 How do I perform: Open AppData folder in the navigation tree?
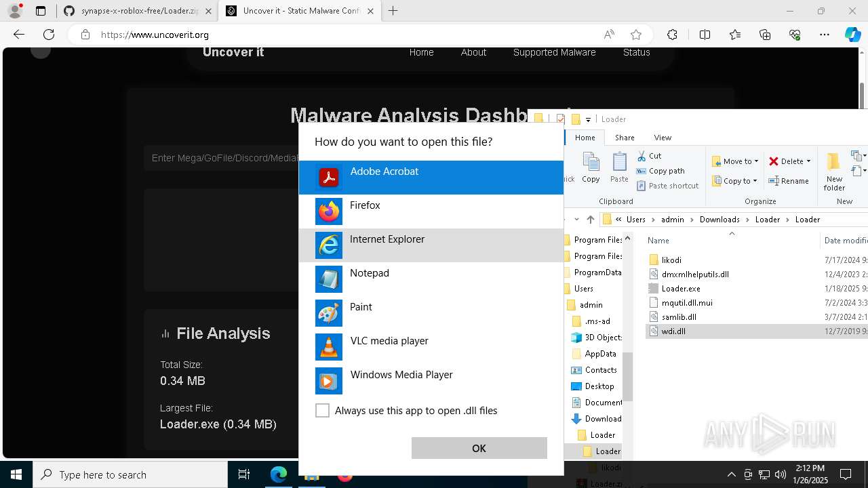pos(600,354)
